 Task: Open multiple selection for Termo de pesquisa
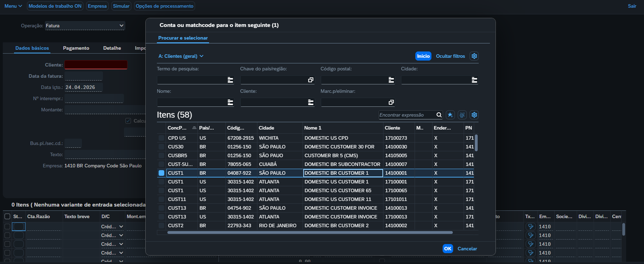point(230,80)
